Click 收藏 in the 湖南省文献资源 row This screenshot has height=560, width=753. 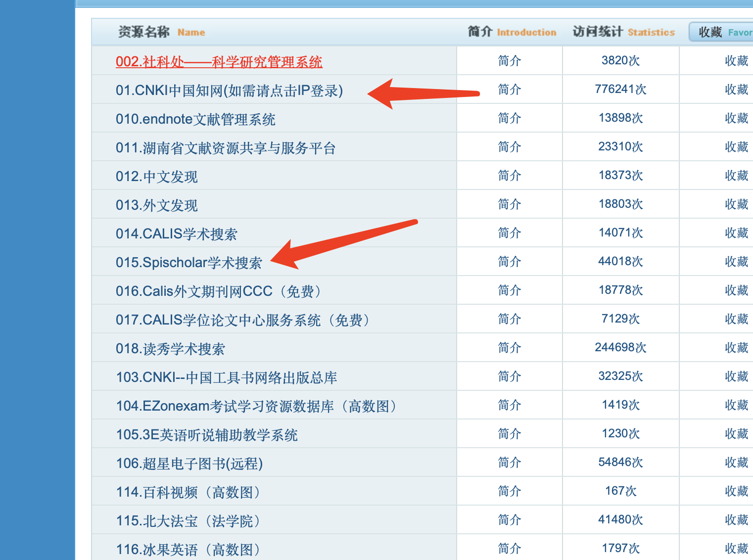coord(737,147)
